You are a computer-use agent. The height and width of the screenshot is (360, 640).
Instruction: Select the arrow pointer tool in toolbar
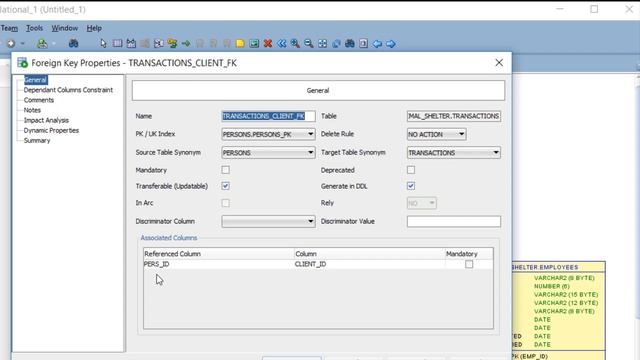coord(103,43)
